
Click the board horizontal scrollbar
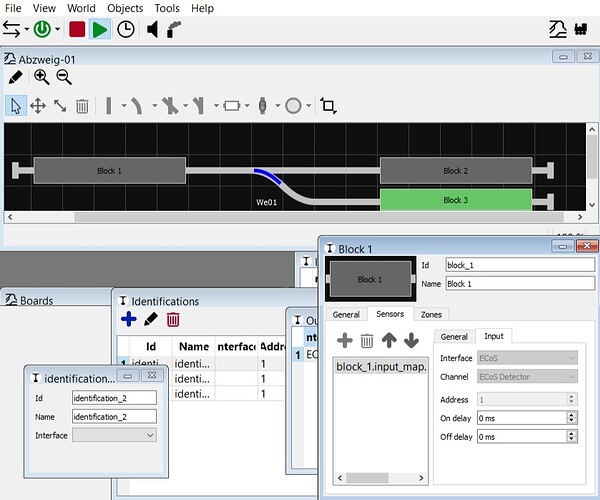tap(319, 217)
